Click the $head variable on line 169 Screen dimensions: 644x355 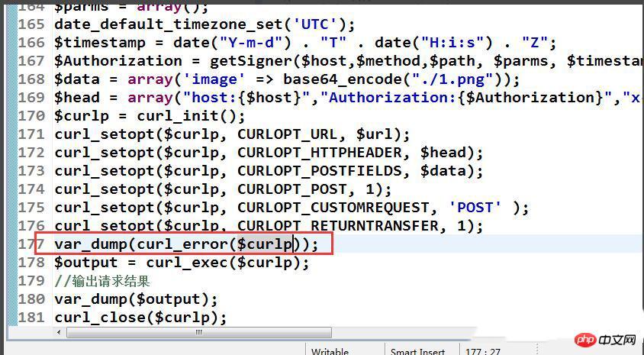77,98
